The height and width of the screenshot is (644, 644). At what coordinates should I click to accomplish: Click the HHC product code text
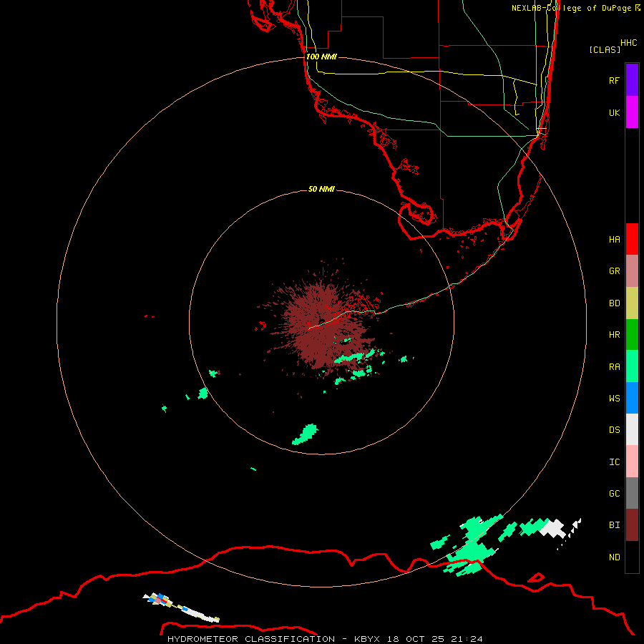tap(628, 43)
